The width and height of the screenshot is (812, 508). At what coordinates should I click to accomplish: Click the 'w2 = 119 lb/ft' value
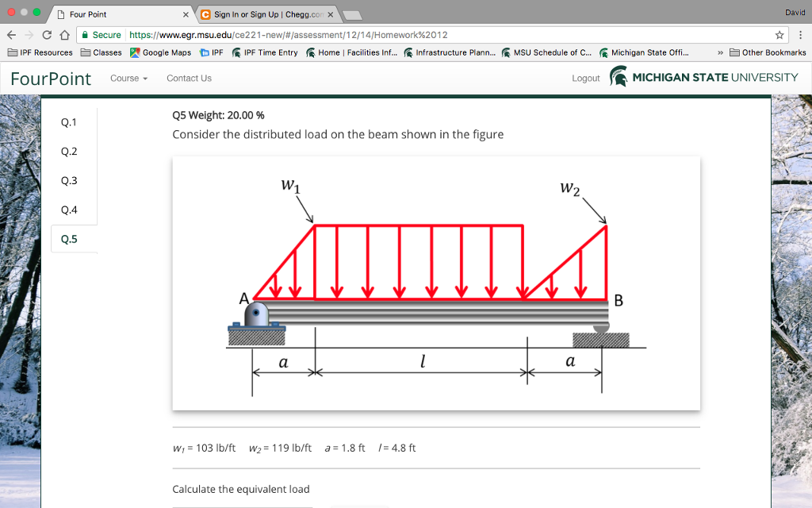280,448
